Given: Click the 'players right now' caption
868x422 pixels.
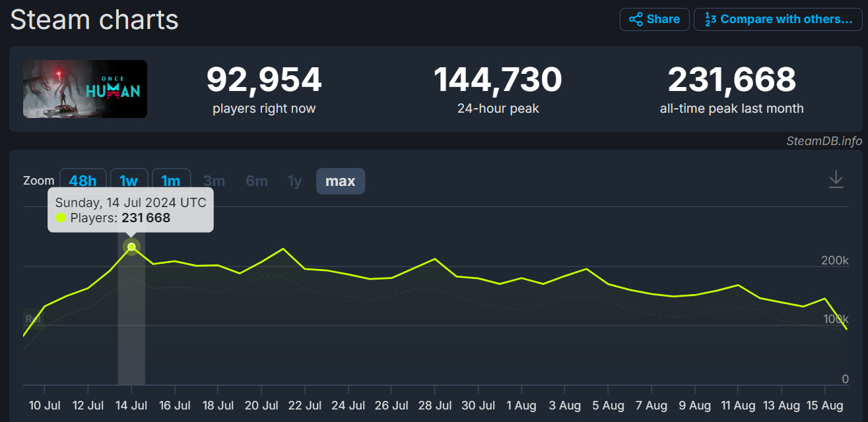Looking at the screenshot, I should coord(264,109).
